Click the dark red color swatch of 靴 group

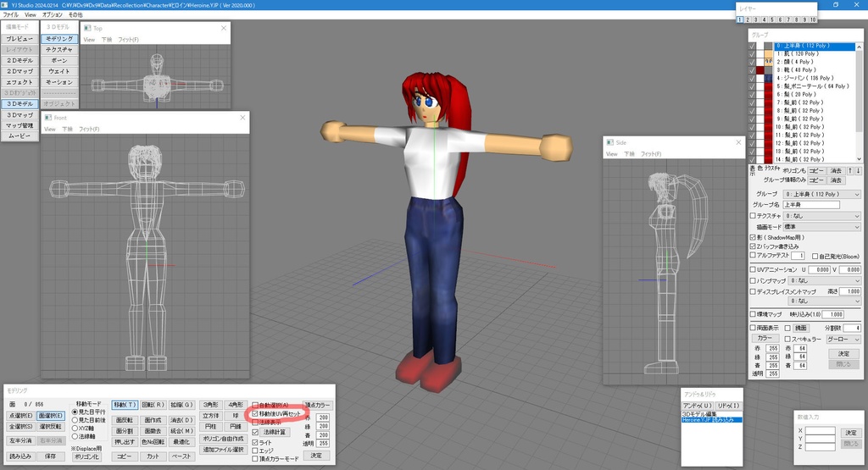click(760, 70)
